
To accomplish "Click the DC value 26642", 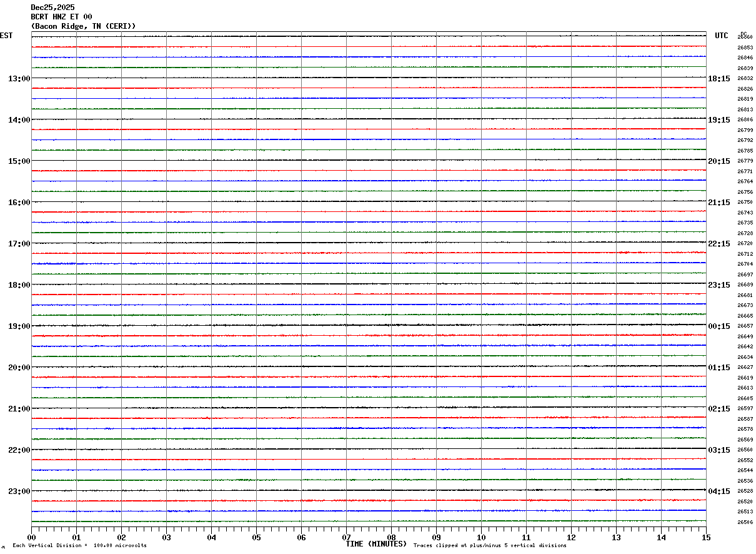I will 745,346.
